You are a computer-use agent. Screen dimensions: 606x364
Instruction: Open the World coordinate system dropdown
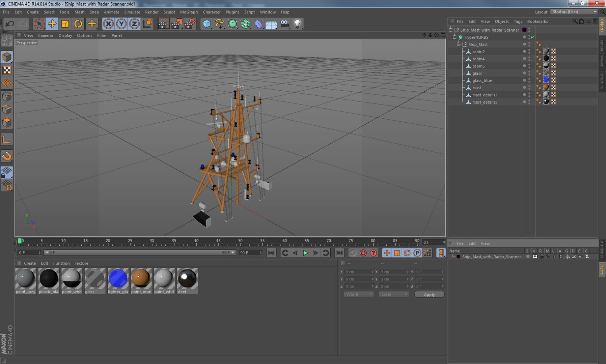click(x=358, y=294)
